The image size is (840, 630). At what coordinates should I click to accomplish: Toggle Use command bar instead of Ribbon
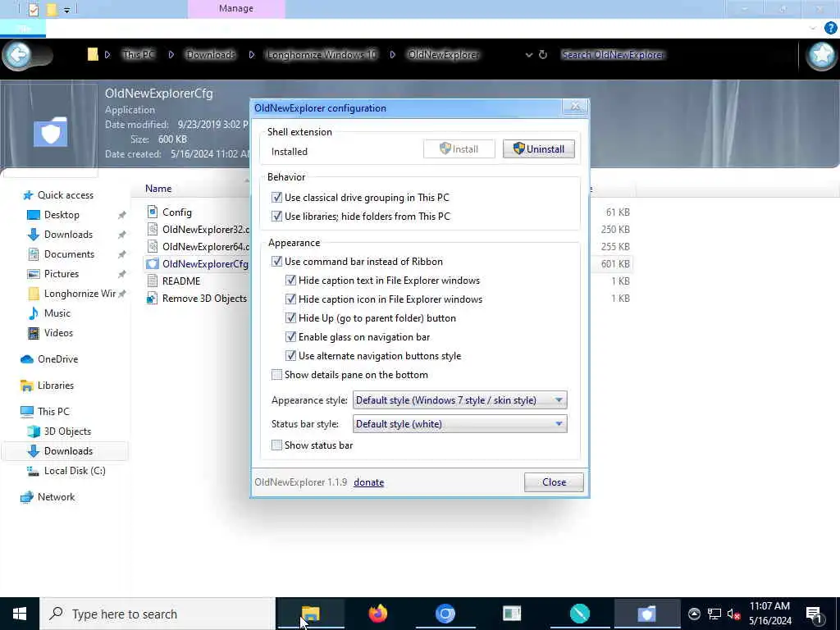pos(276,262)
